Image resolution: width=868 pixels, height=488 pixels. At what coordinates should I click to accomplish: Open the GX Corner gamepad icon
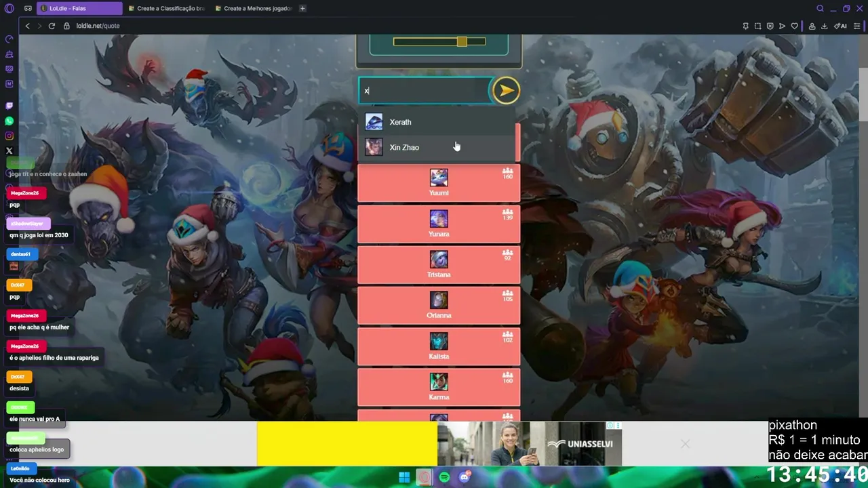tap(28, 9)
